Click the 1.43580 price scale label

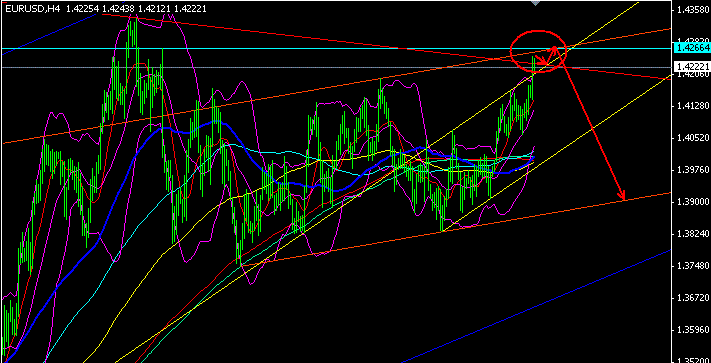click(692, 10)
